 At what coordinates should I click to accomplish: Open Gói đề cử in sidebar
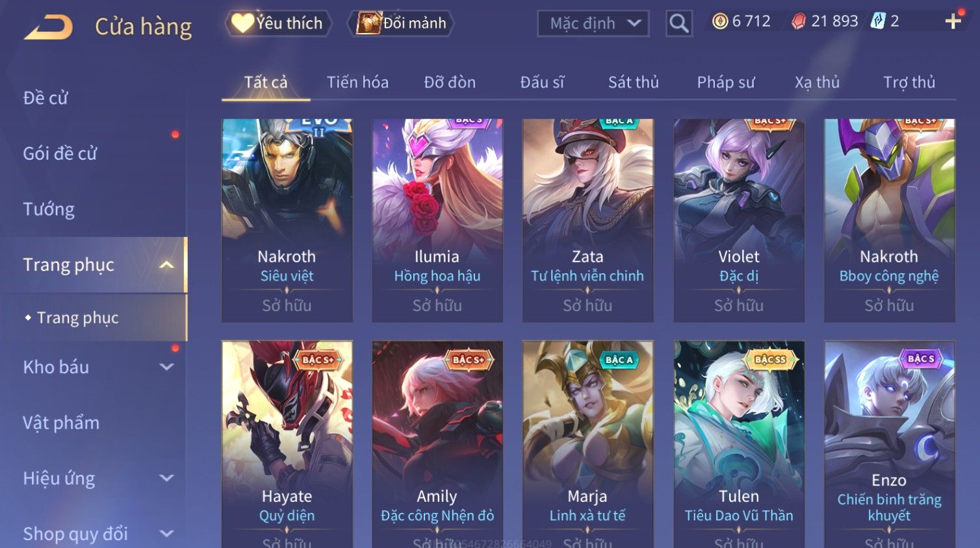(x=60, y=153)
